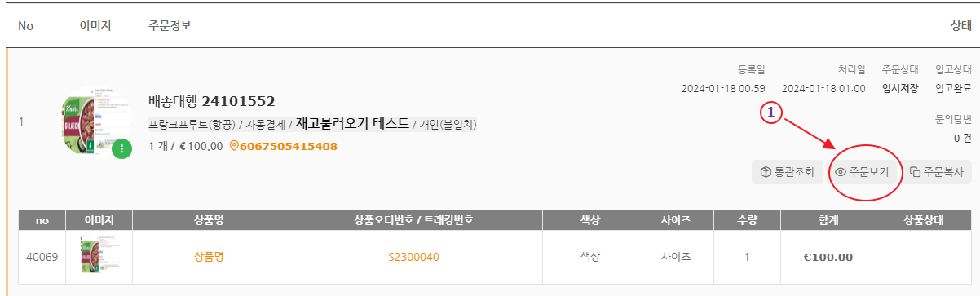Click order title 배송대행 24101552
Image resolution: width=980 pixels, height=296 pixels.
tap(212, 101)
